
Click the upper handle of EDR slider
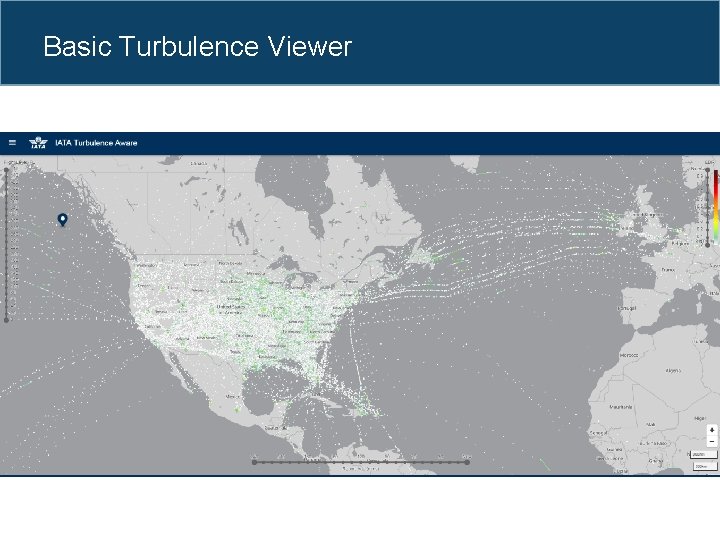(x=708, y=170)
